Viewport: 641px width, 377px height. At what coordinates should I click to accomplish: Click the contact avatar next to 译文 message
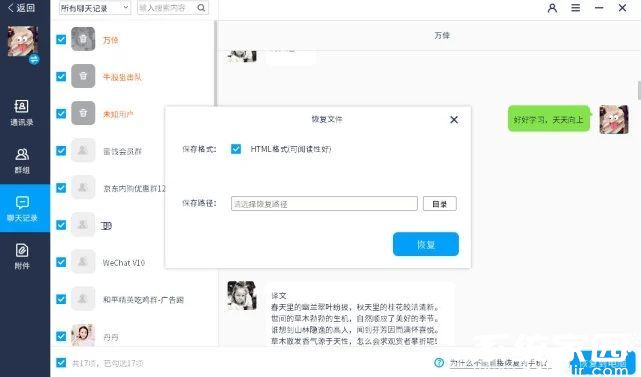[242, 295]
